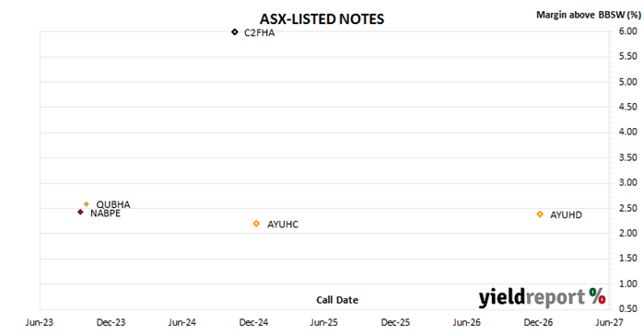This screenshot has height=336, width=644.
Task: Click the Jun-23 x-axis label
Action: (x=40, y=322)
